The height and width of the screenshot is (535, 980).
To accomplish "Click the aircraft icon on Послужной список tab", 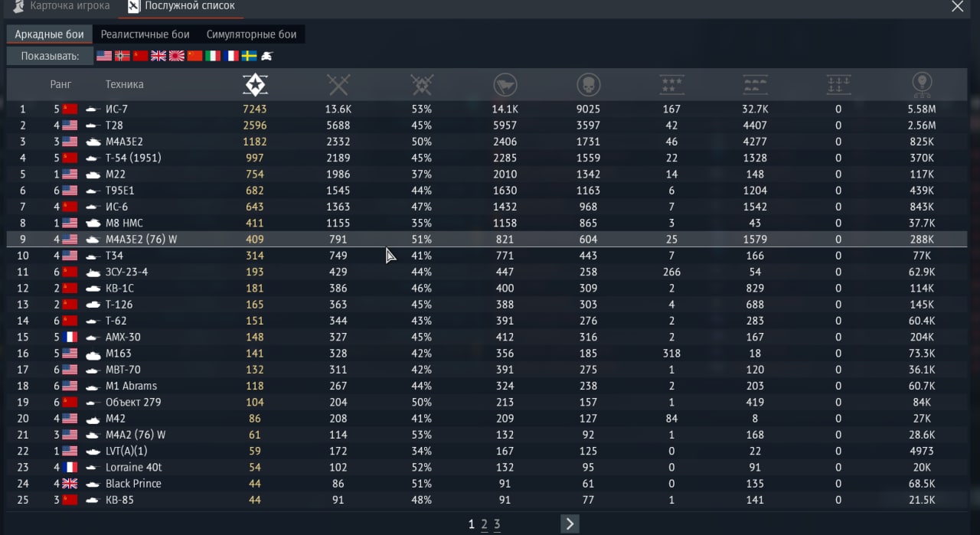I will tap(134, 7).
